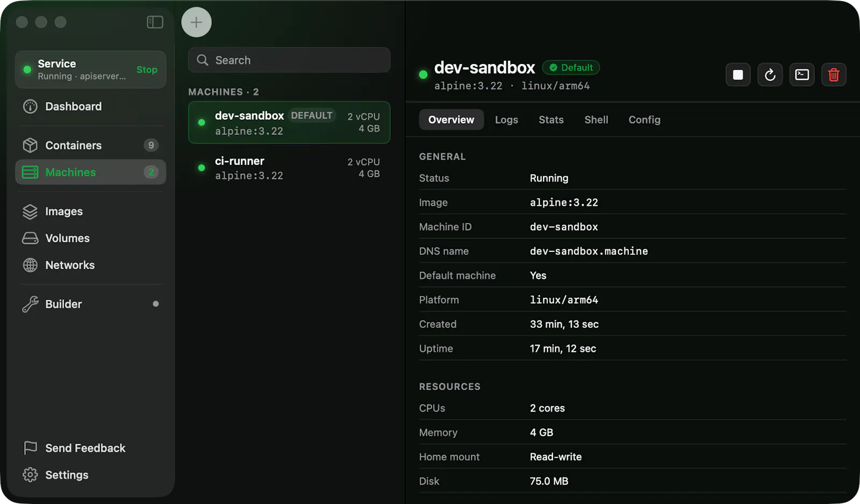Click the Machines server icon
This screenshot has width=860, height=504.
(30, 172)
